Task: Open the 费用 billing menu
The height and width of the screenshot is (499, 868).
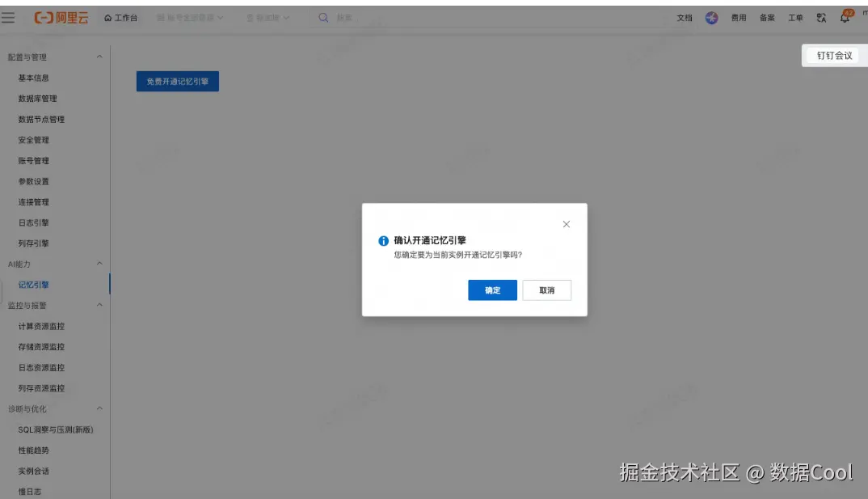Action: 737,17
